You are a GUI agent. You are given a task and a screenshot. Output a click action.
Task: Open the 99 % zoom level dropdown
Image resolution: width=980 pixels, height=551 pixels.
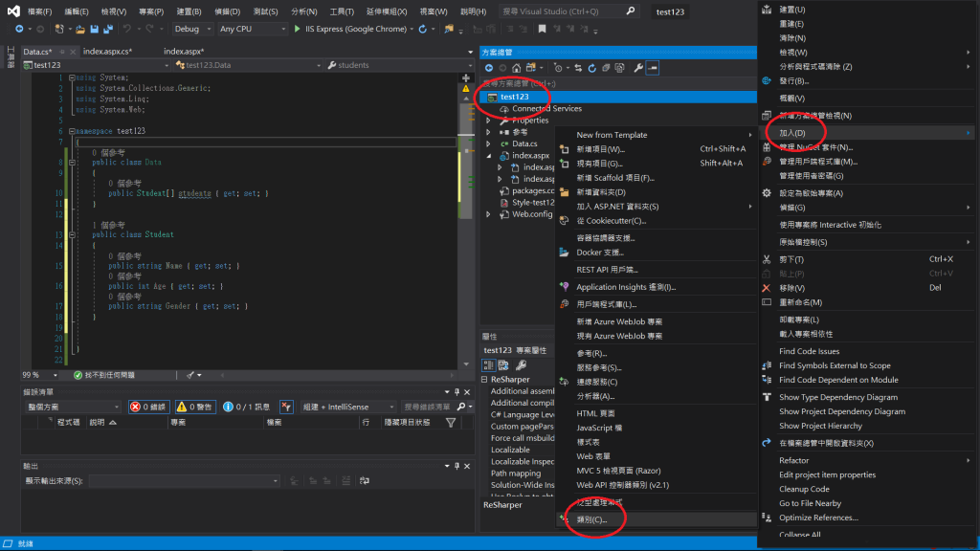[40, 375]
